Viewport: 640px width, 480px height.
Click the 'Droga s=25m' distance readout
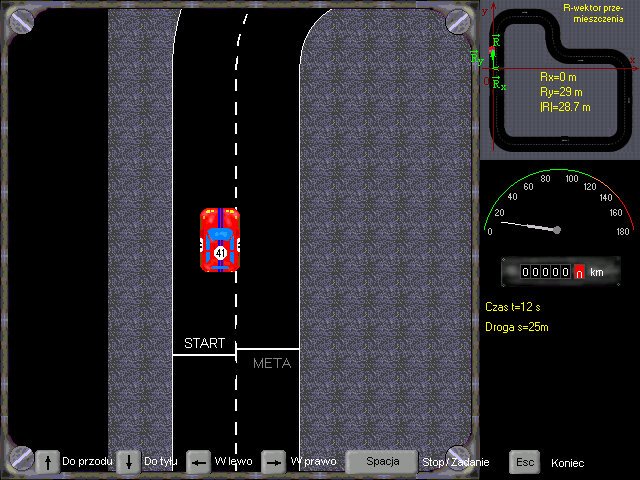tap(516, 327)
